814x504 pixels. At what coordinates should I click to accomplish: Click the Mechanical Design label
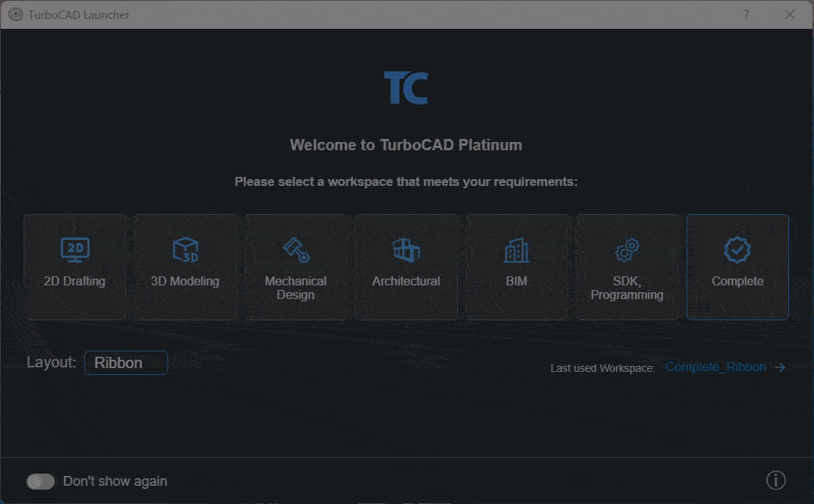tap(295, 288)
